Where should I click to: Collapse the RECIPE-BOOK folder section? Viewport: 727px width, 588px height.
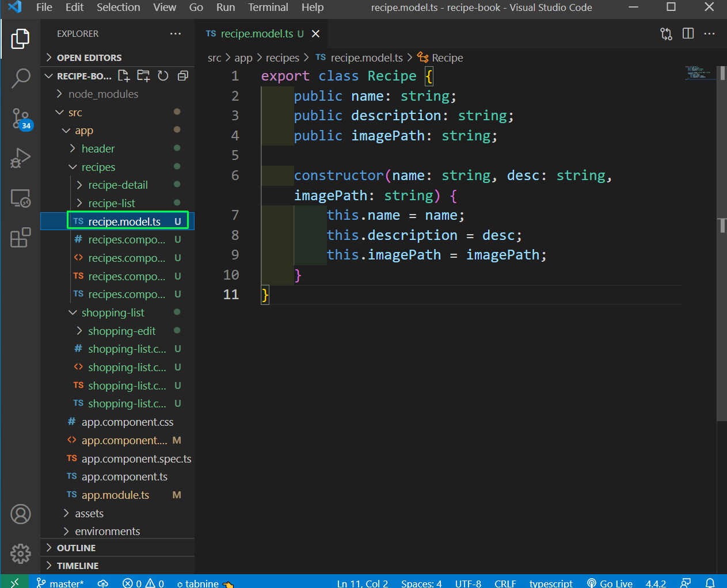(x=78, y=76)
